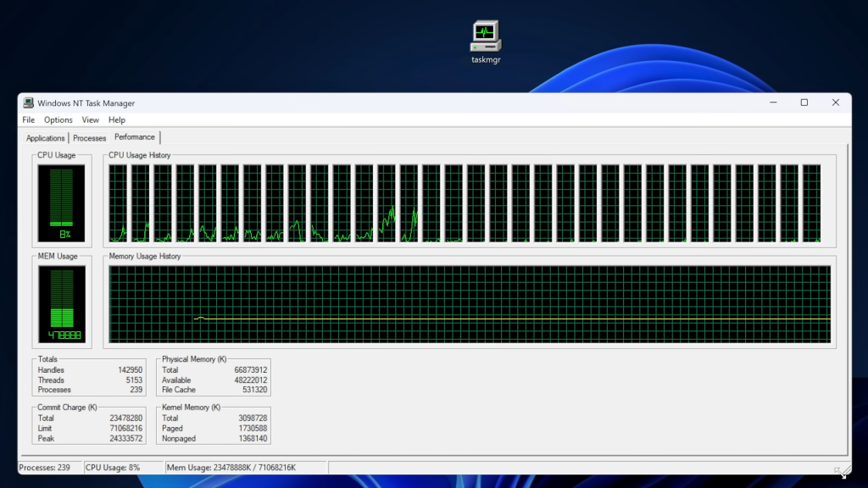
Task: Click the status bar CPU Usage: 8% panel
Action: click(123, 468)
